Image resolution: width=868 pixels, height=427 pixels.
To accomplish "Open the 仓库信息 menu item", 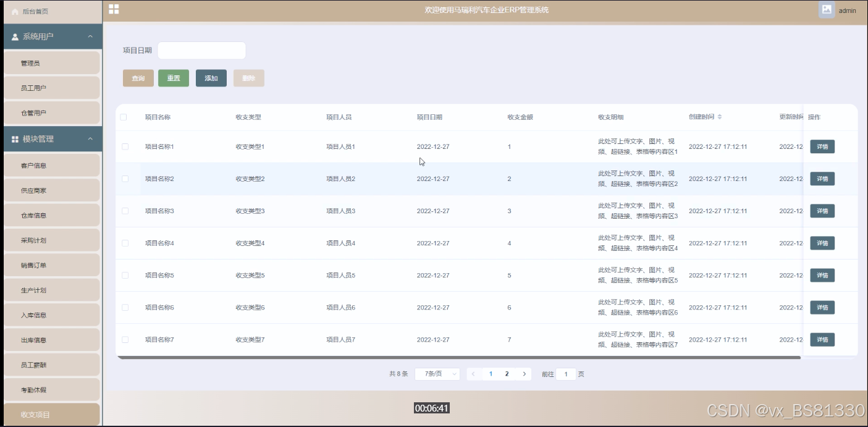I will pyautogui.click(x=51, y=215).
